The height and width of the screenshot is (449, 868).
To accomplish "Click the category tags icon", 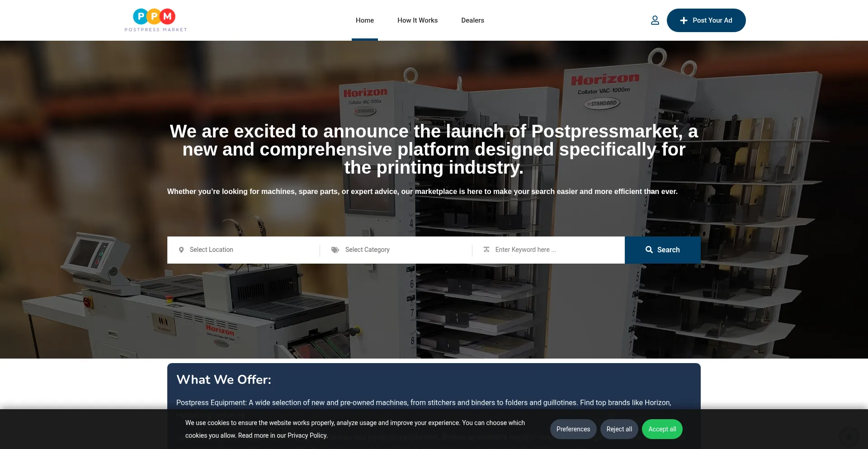I will tap(335, 250).
